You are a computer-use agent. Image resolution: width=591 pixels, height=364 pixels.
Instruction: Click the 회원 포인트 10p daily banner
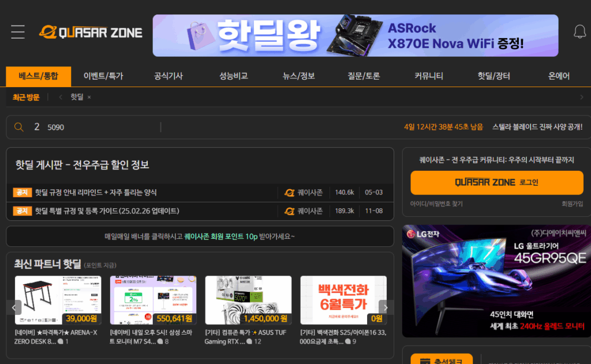[200, 237]
